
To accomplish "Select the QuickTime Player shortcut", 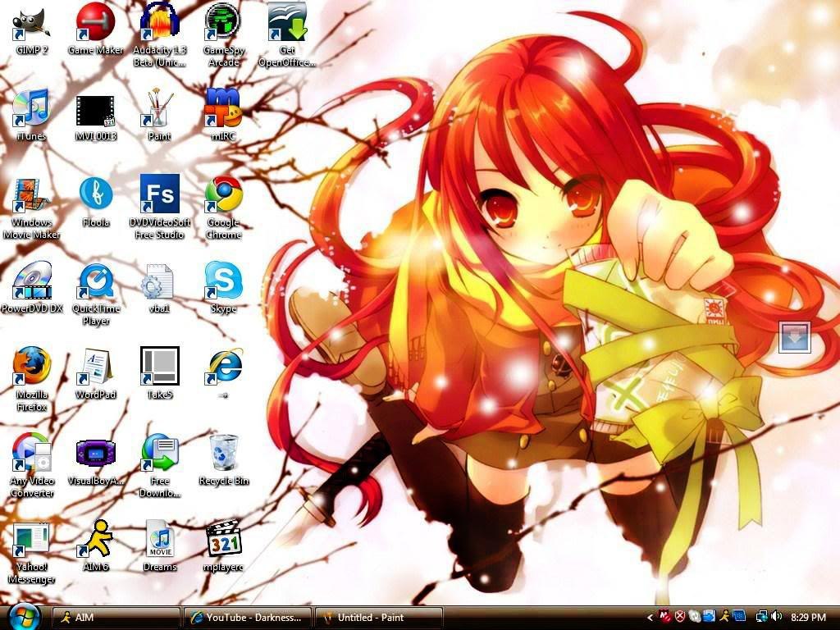I will pyautogui.click(x=96, y=294).
